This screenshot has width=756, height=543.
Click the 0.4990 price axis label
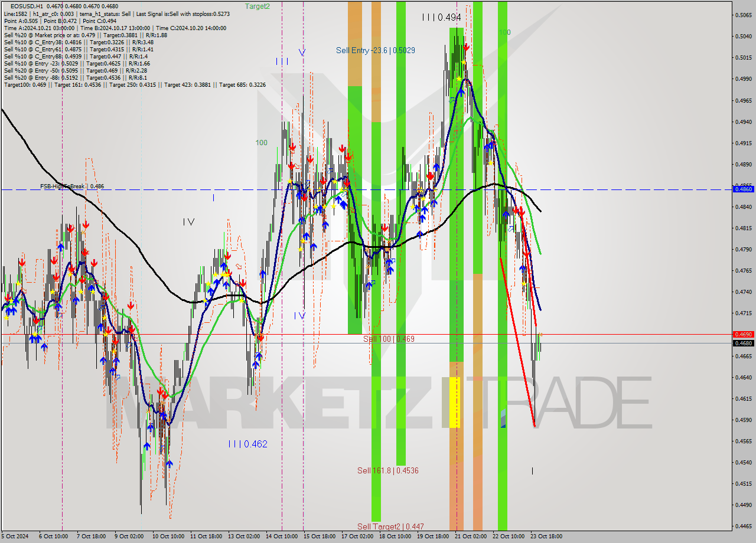pos(742,78)
